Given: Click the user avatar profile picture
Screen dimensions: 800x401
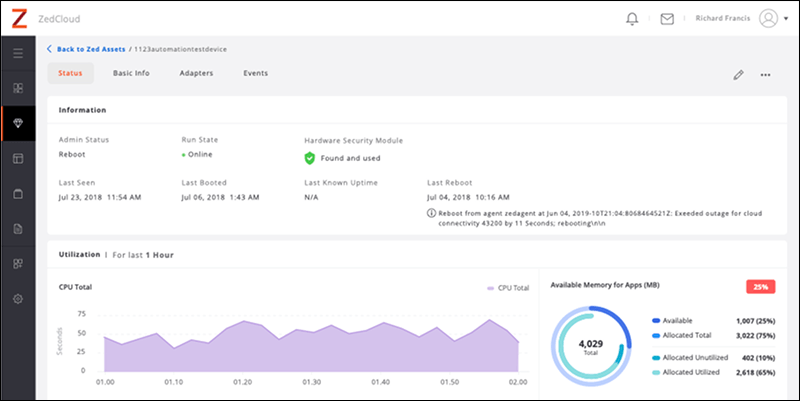Looking at the screenshot, I should tap(767, 18).
